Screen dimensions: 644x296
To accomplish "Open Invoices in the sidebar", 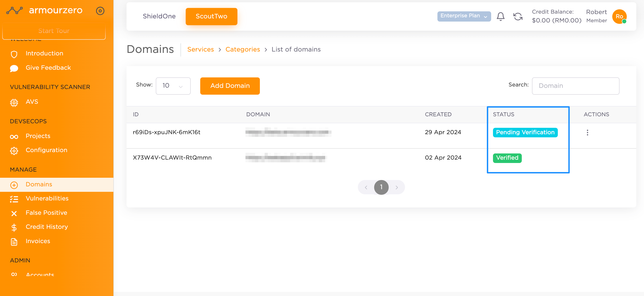I will coord(38,241).
